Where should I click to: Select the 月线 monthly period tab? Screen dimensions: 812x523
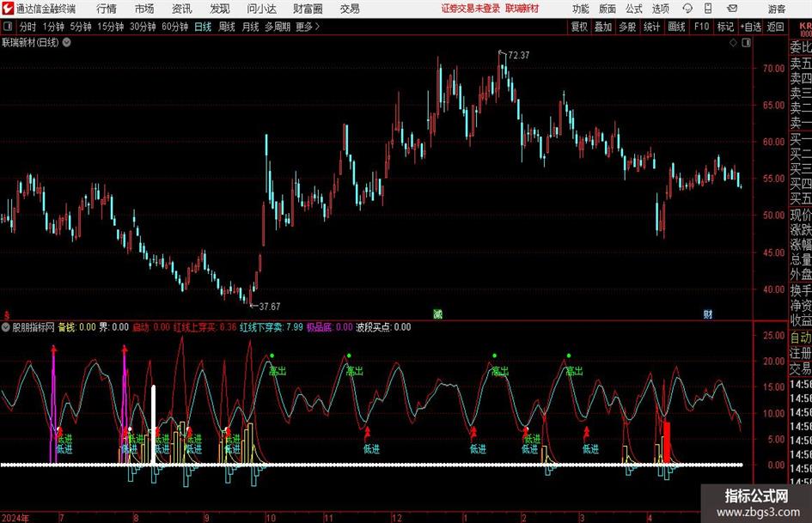tap(251, 27)
